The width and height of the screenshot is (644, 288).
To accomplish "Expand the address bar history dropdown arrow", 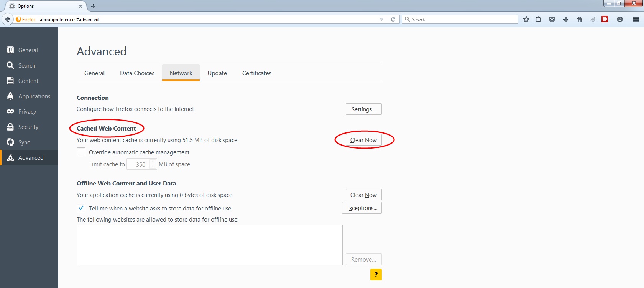I will 381,19.
